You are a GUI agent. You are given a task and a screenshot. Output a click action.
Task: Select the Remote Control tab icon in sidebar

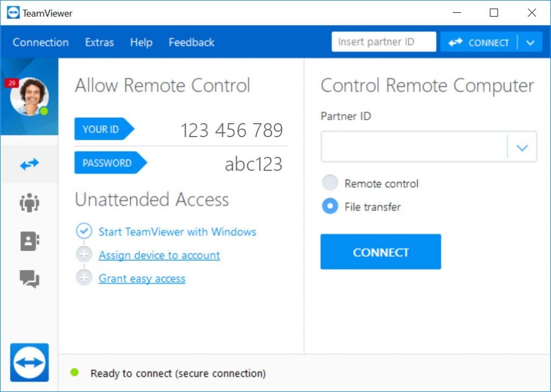click(30, 164)
